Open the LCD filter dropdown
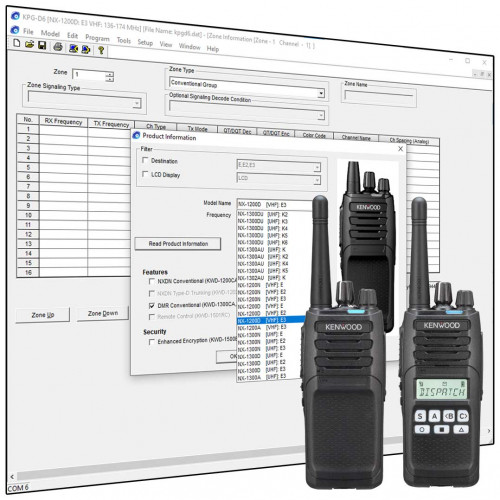The width and height of the screenshot is (500, 500). [317, 180]
